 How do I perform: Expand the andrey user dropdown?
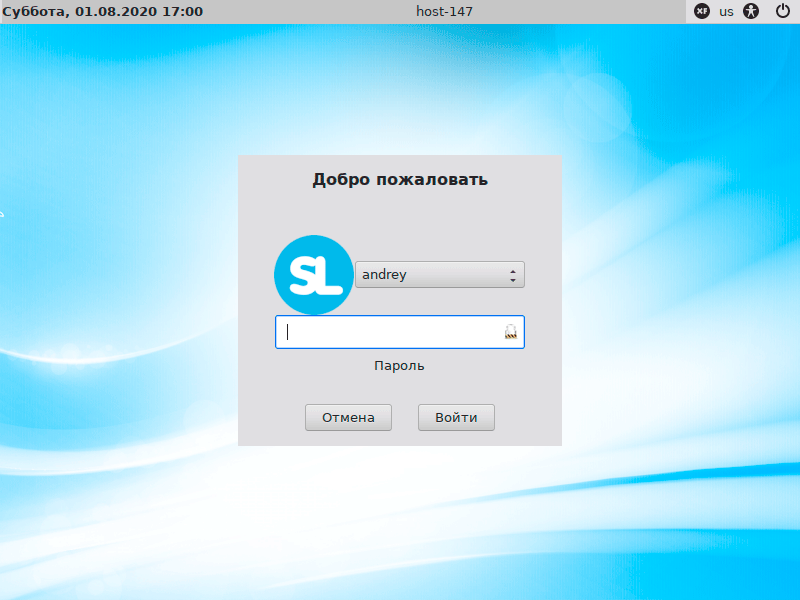click(x=440, y=275)
